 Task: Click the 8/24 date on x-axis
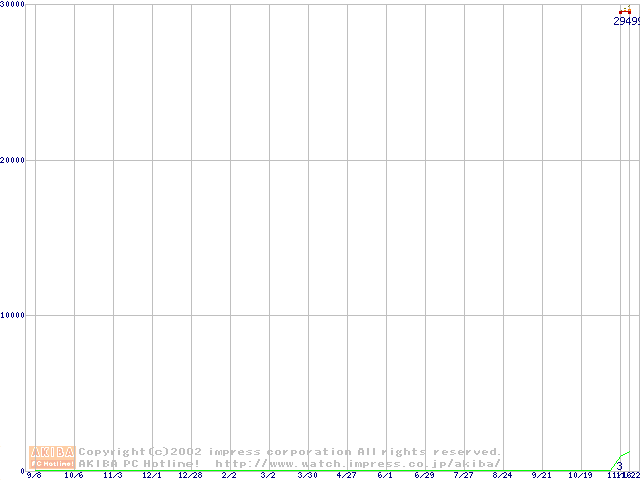[x=502, y=475]
